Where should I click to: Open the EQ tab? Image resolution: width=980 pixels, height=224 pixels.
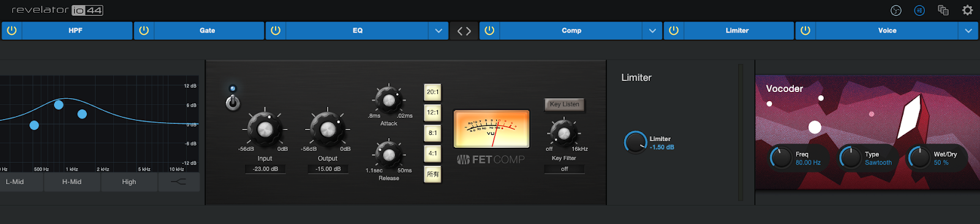(358, 31)
